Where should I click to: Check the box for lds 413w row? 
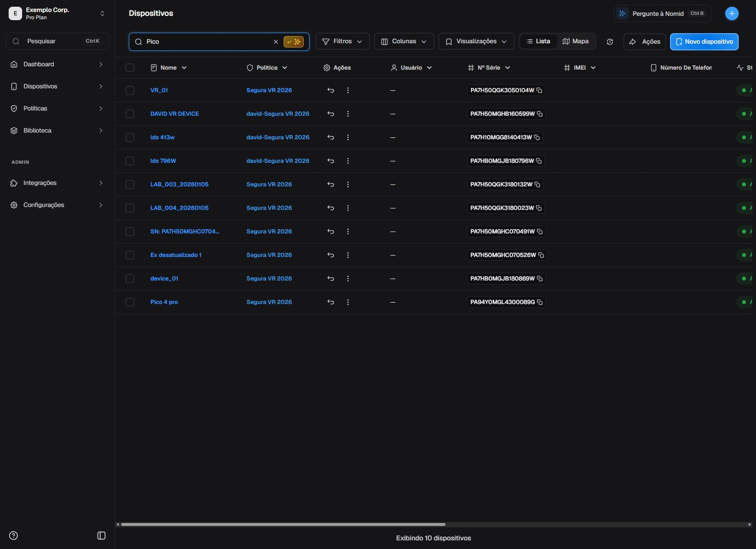(130, 137)
